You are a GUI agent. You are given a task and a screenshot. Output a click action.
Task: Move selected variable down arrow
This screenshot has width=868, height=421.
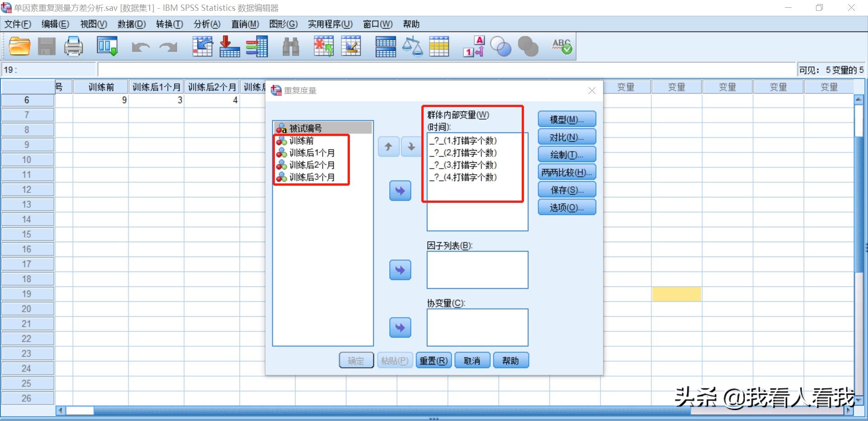pos(411,147)
